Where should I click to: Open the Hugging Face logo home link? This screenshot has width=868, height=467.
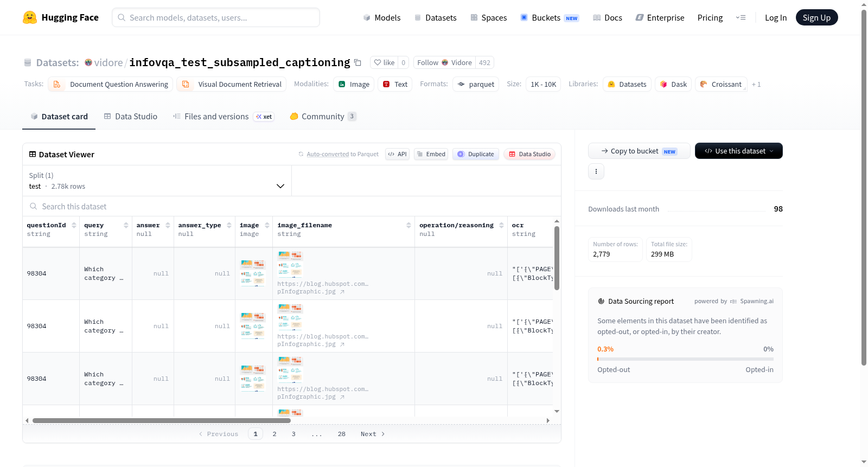click(61, 17)
